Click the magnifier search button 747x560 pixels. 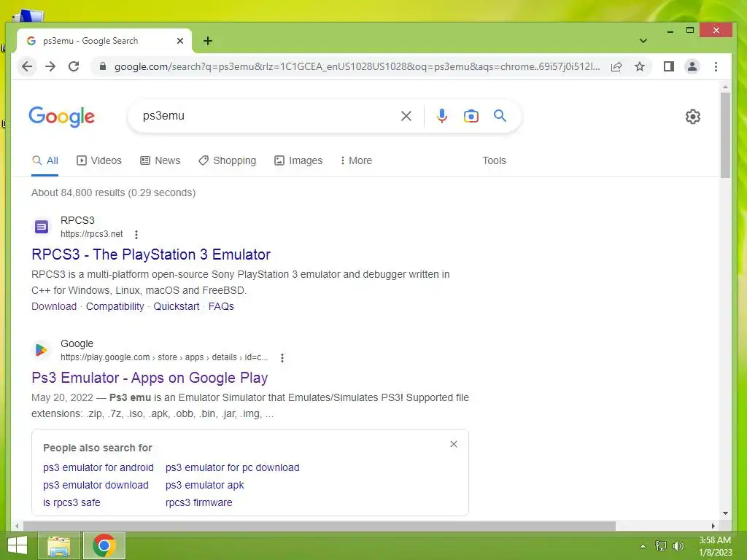click(500, 116)
